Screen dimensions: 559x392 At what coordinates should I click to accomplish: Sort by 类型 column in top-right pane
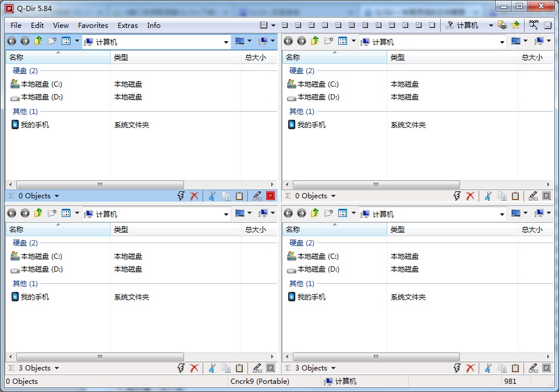click(x=452, y=57)
